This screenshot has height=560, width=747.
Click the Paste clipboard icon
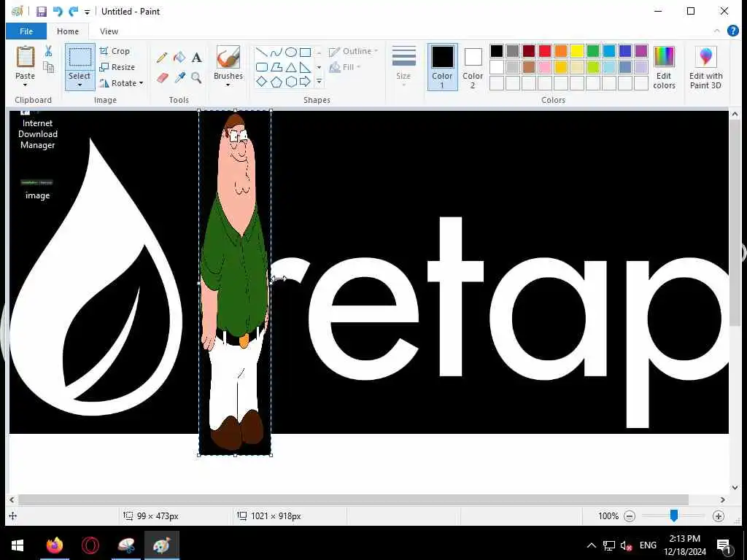point(26,57)
